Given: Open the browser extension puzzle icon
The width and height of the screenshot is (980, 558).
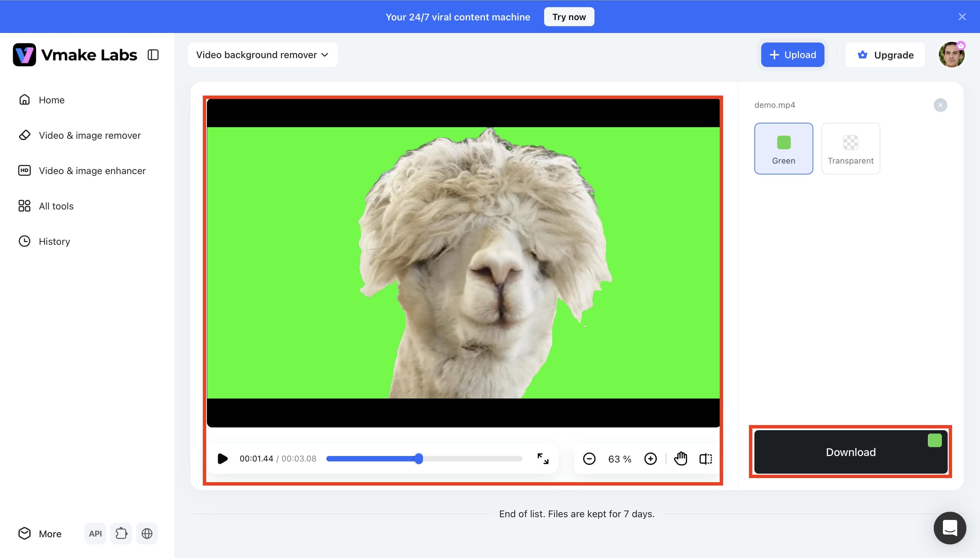Looking at the screenshot, I should (x=121, y=534).
